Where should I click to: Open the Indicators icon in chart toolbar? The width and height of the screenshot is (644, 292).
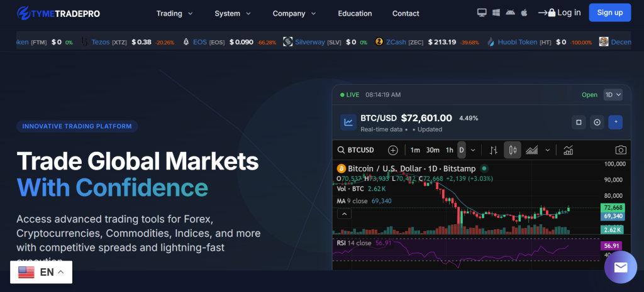pyautogui.click(x=569, y=150)
